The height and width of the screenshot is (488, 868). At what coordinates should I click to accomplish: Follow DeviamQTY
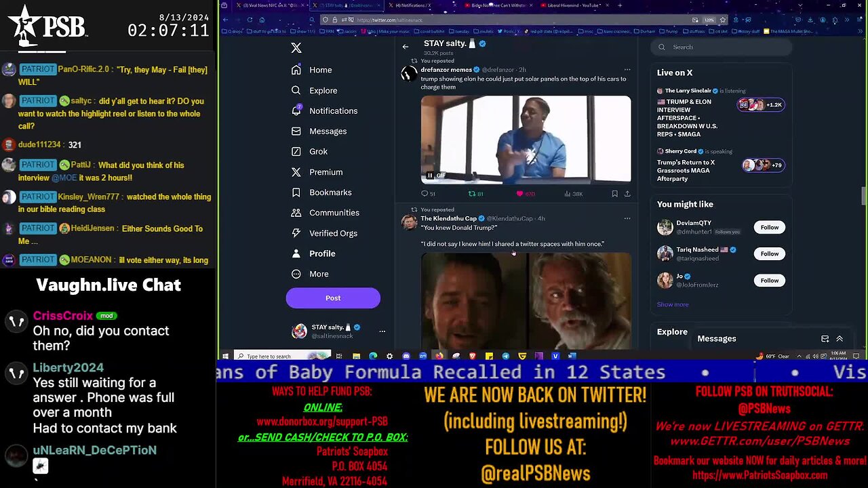tap(770, 227)
